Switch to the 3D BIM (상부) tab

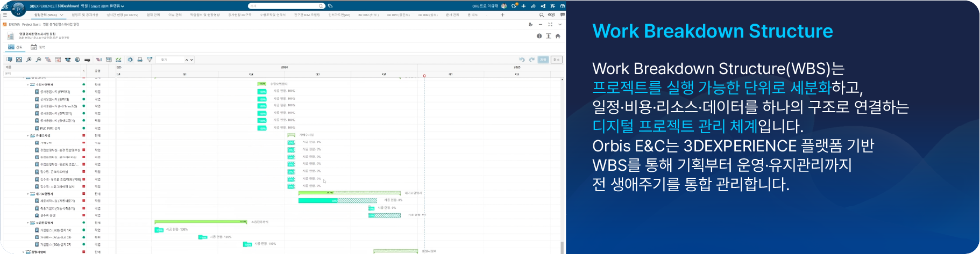click(x=428, y=15)
